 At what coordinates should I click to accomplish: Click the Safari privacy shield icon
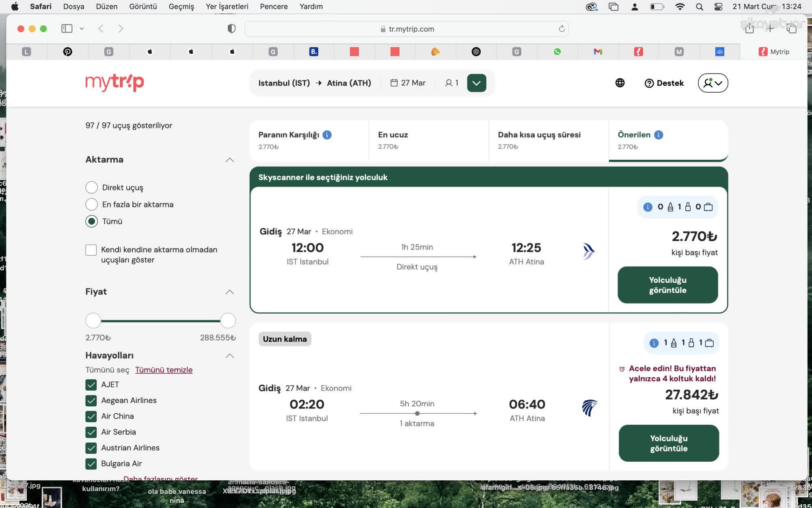[231, 29]
